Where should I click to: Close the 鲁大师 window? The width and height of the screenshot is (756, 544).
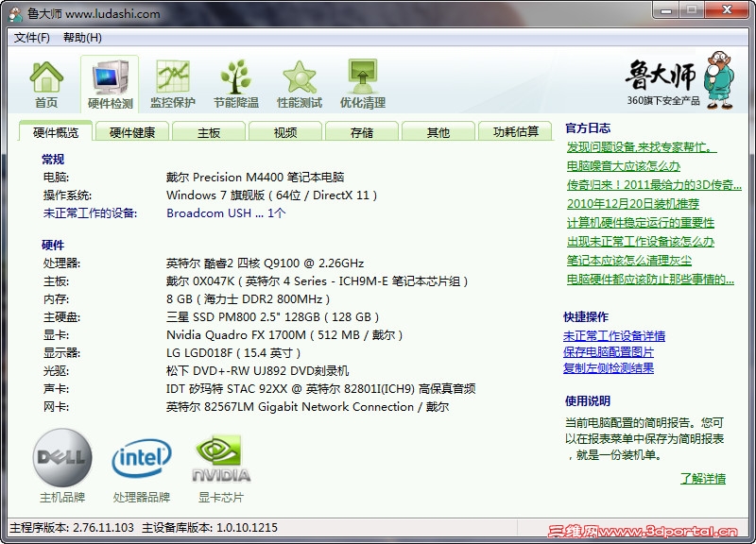[x=727, y=10]
